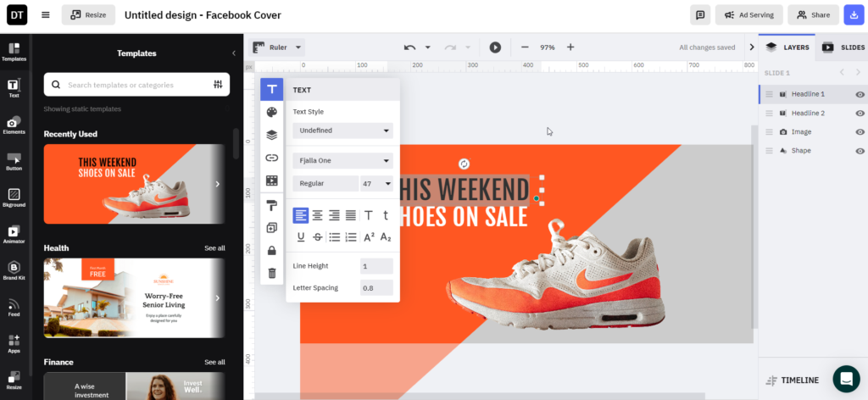Open the comments icon in header
The width and height of the screenshot is (868, 400).
click(700, 15)
